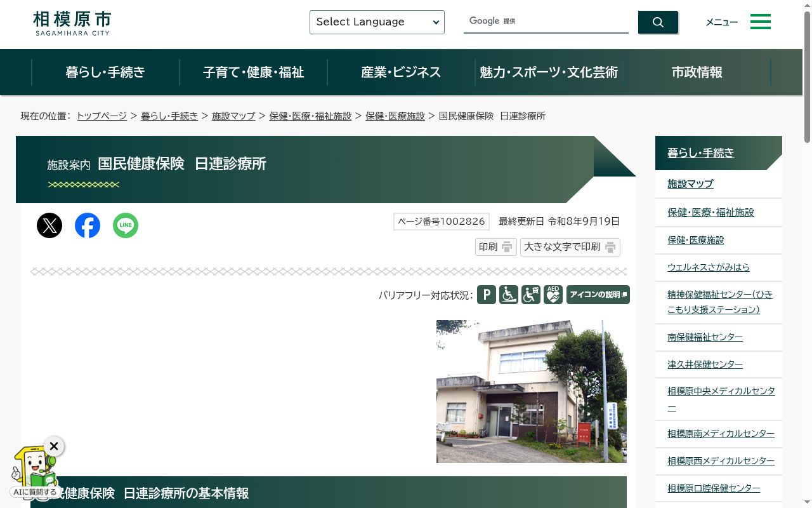Image resolution: width=812 pixels, height=508 pixels.
Task: Open the Select Language dropdown
Action: [x=377, y=22]
